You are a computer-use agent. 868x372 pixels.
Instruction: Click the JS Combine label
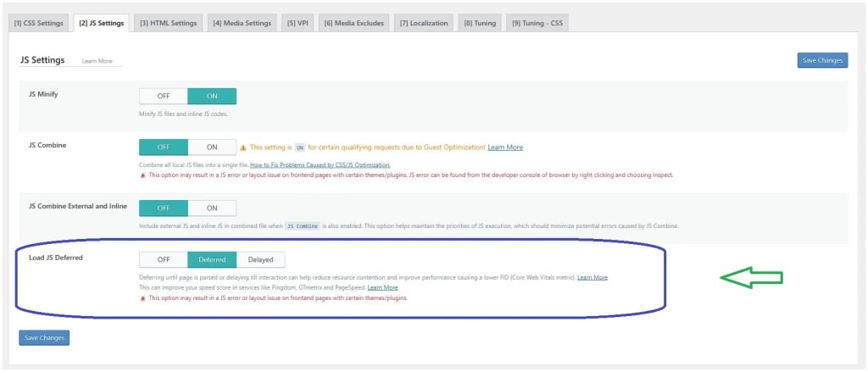(x=47, y=145)
